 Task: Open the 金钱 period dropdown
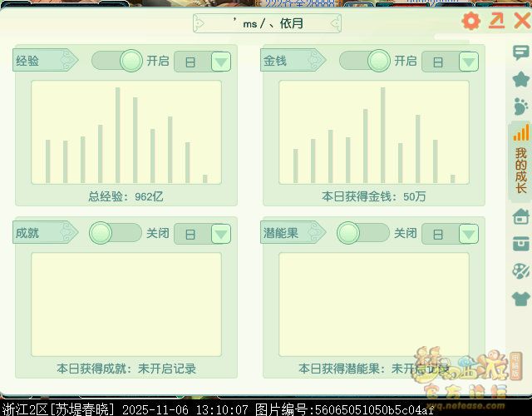click(468, 62)
